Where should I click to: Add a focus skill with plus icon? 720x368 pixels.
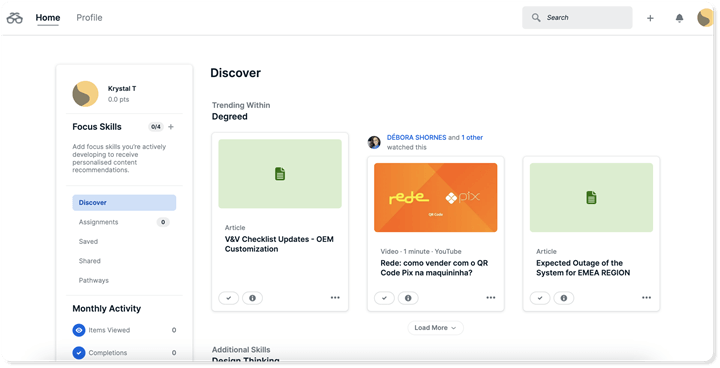171,127
